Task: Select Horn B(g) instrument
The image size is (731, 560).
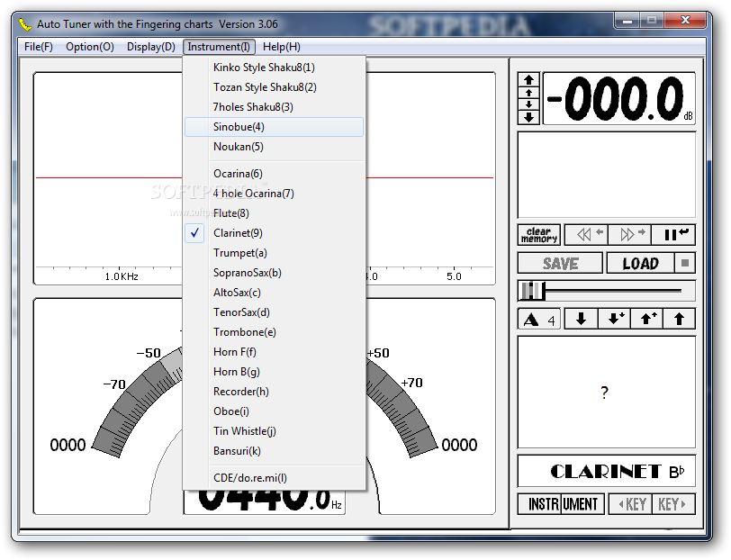Action: tap(274, 372)
